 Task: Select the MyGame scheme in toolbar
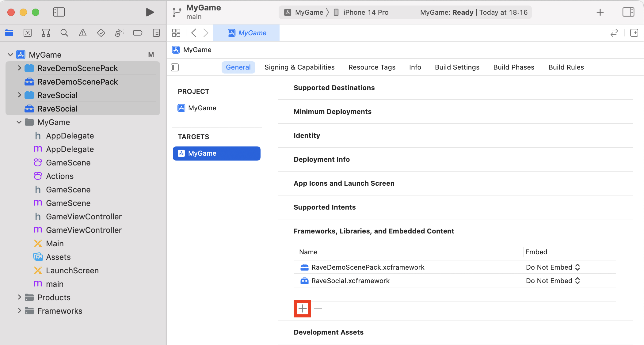pyautogui.click(x=304, y=12)
